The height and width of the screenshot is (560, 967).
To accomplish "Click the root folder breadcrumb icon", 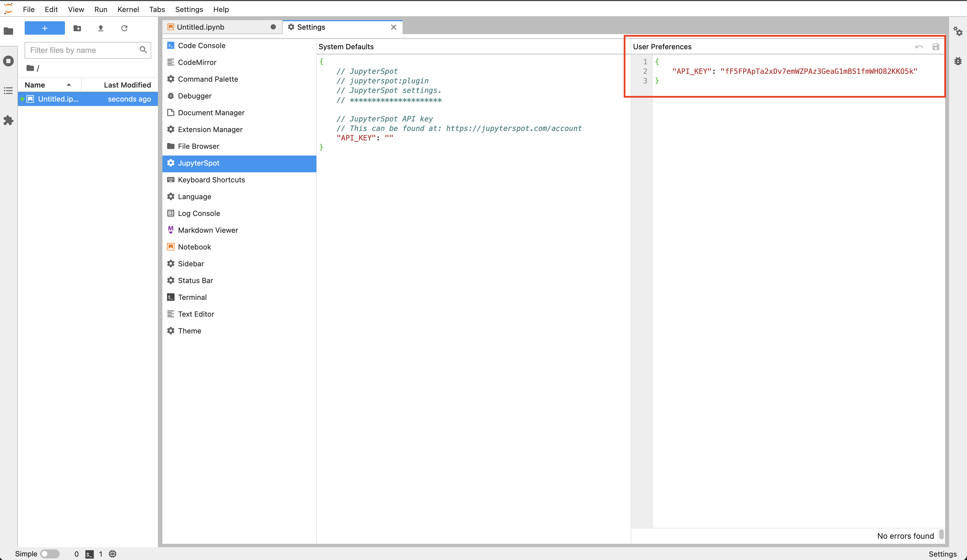I will pos(30,68).
